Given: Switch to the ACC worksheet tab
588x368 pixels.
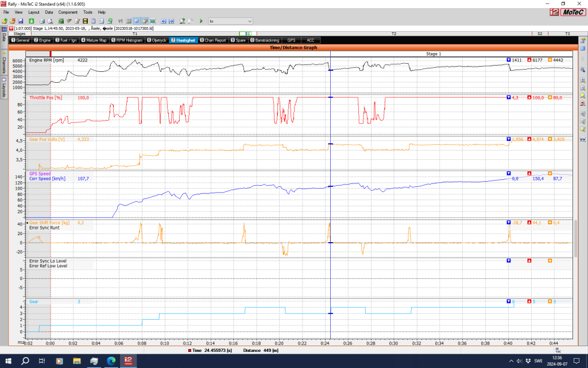Looking at the screenshot, I should (311, 40).
